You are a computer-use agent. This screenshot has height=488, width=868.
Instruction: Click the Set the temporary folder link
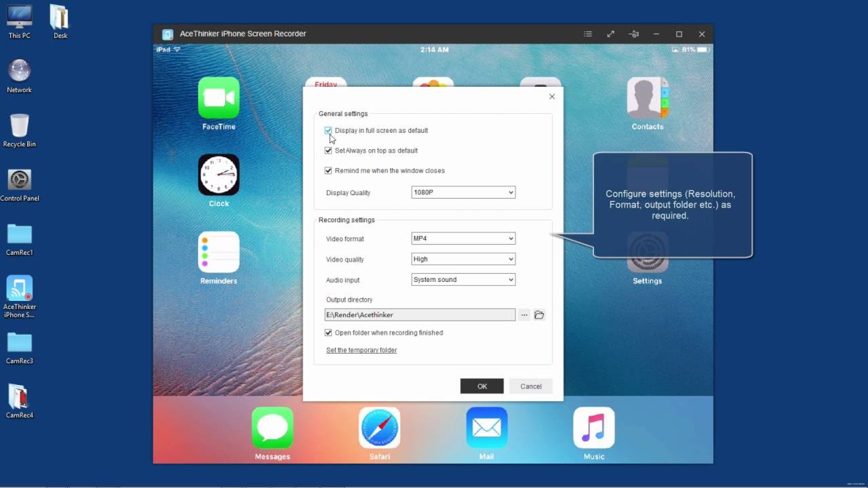[361, 350]
